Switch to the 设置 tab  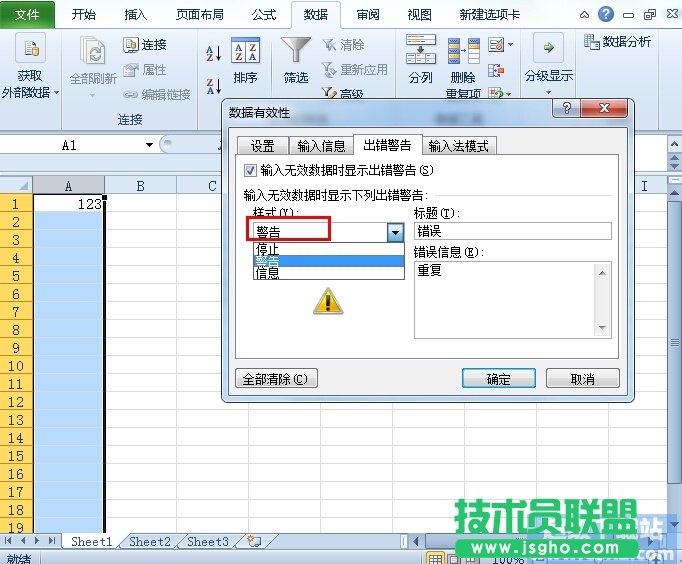263,146
